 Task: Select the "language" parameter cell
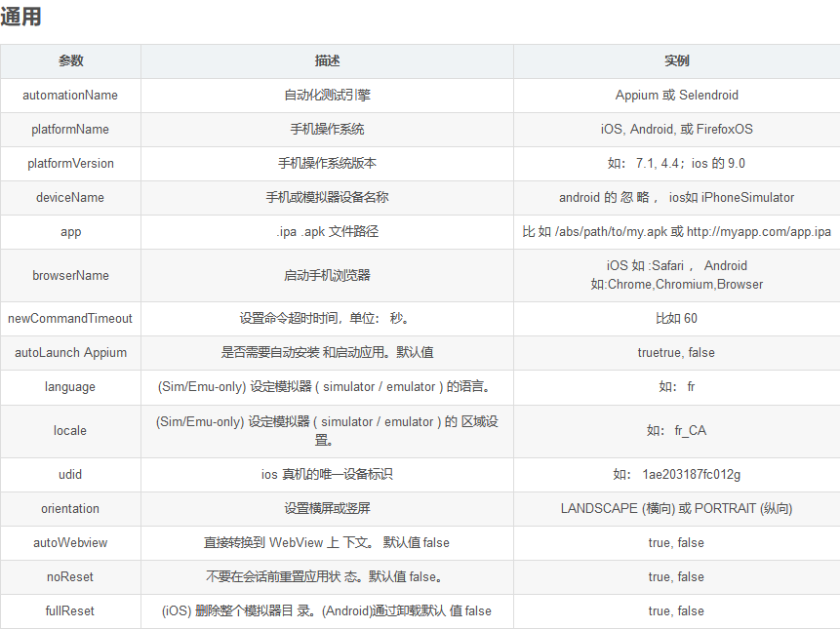70,387
